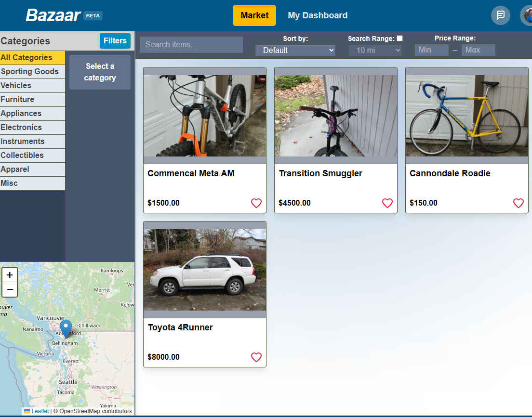Favorite the Cannondale Roadie listing
The height and width of the screenshot is (417, 532).
coord(518,203)
